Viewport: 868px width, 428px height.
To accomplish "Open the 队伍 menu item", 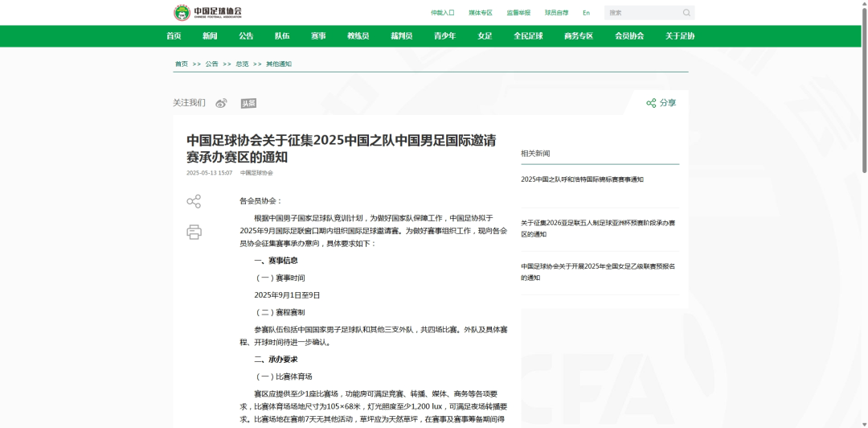I will [x=282, y=36].
